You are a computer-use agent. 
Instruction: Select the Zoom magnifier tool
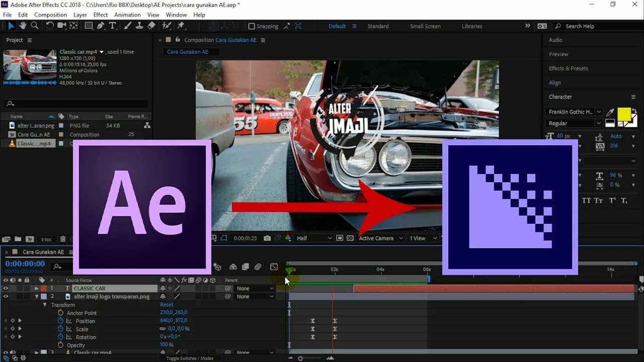coord(35,26)
